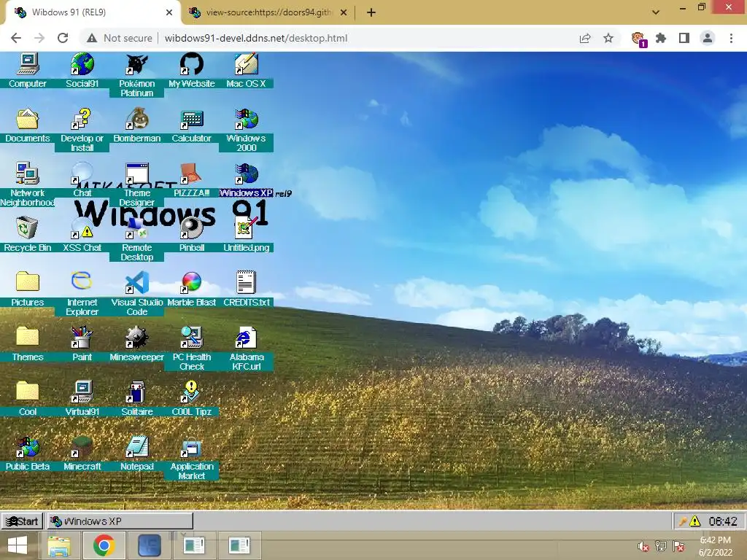This screenshot has width=747, height=560.
Task: Click the Not secure site info warning
Action: [x=120, y=38]
